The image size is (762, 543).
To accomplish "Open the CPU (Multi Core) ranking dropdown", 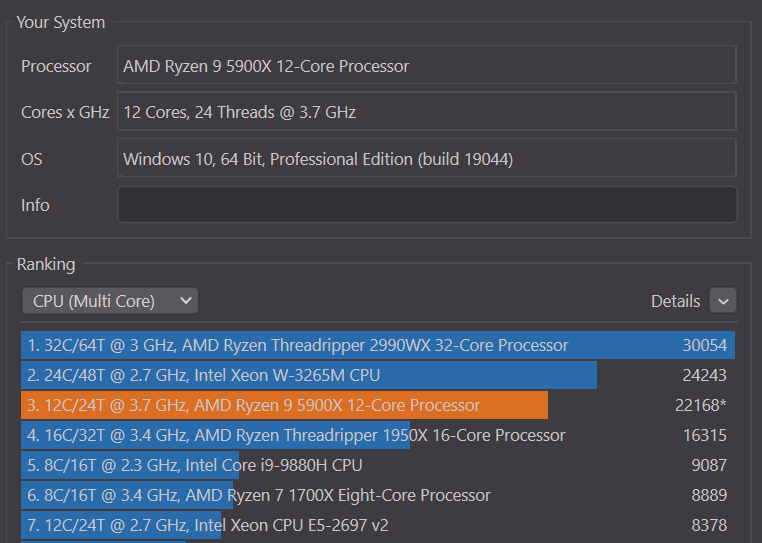I will point(110,301).
